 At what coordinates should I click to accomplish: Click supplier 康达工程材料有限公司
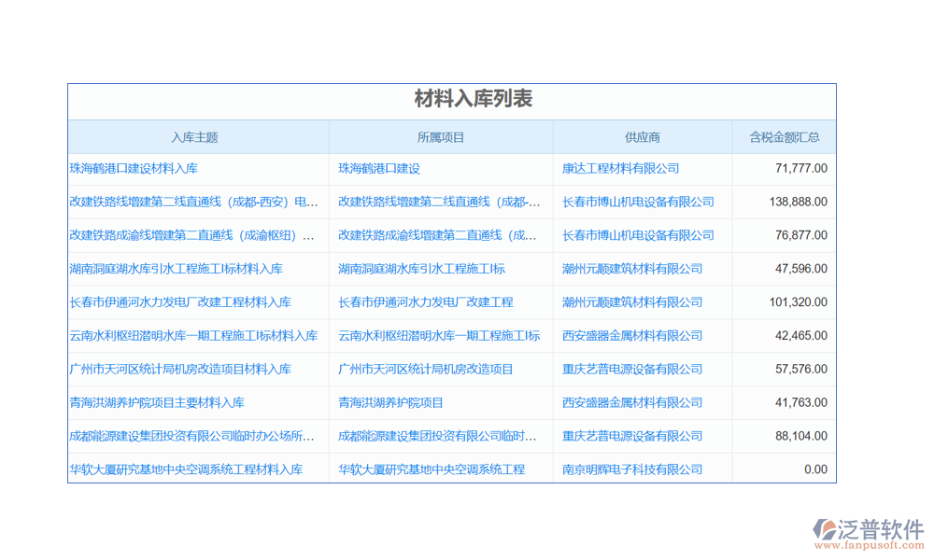[x=620, y=169]
